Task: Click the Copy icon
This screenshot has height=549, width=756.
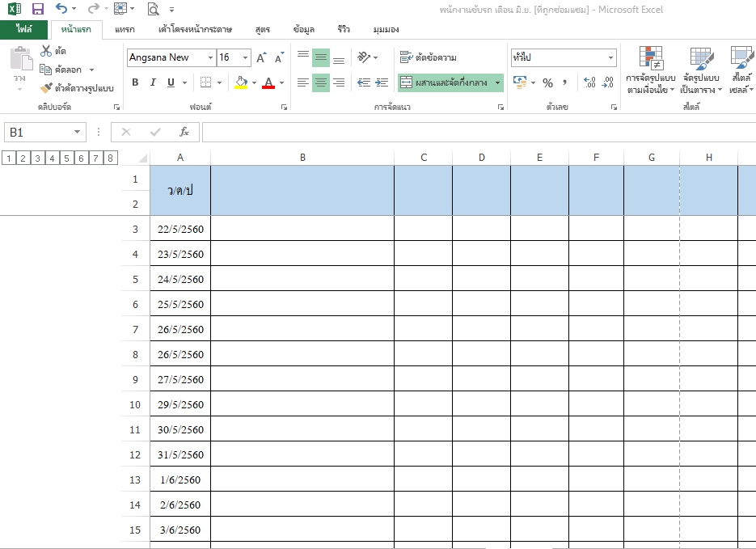Action: tap(45, 70)
